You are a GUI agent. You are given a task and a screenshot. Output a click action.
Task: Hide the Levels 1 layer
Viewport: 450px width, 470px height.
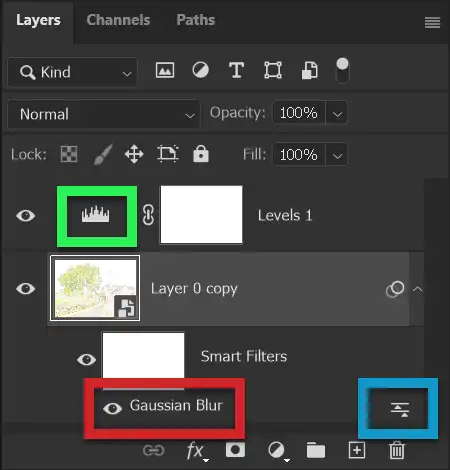[26, 216]
